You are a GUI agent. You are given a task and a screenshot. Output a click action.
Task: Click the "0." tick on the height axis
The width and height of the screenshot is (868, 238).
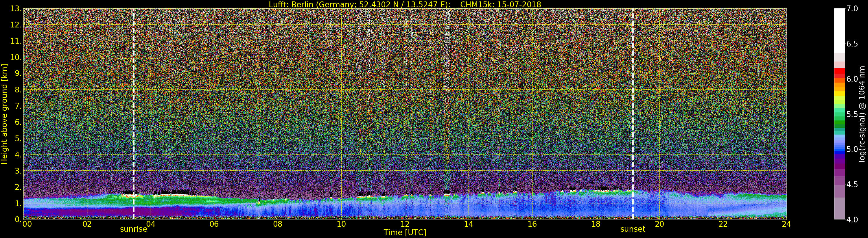click(18, 219)
